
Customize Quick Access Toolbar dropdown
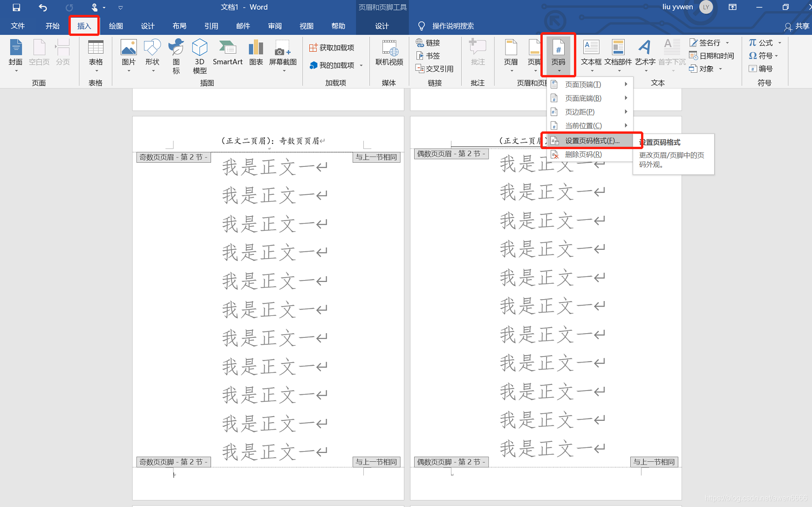121,7
